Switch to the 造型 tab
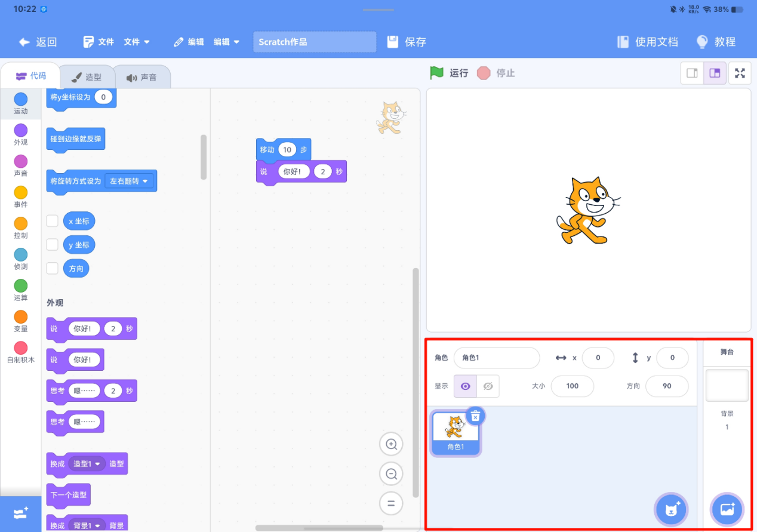 click(87, 78)
